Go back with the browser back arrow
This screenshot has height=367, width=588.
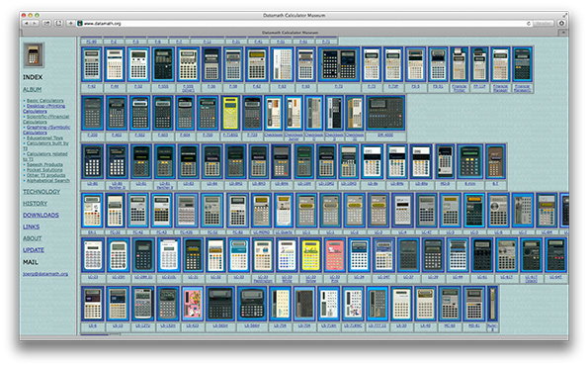pos(27,24)
